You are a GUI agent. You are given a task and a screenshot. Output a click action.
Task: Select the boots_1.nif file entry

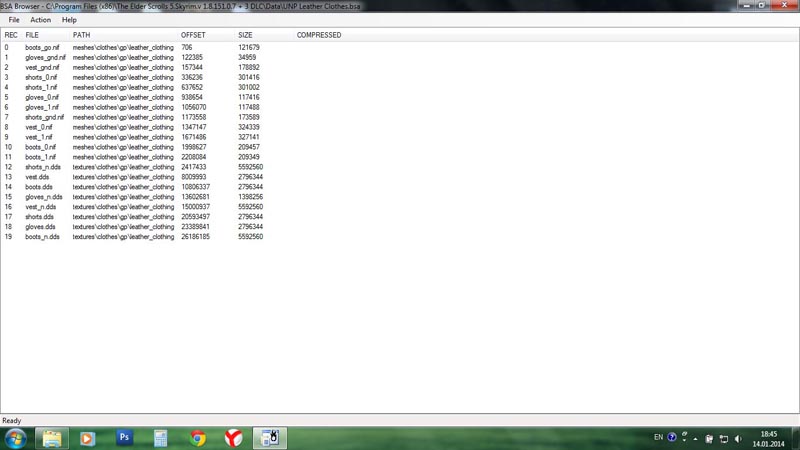pyautogui.click(x=40, y=157)
